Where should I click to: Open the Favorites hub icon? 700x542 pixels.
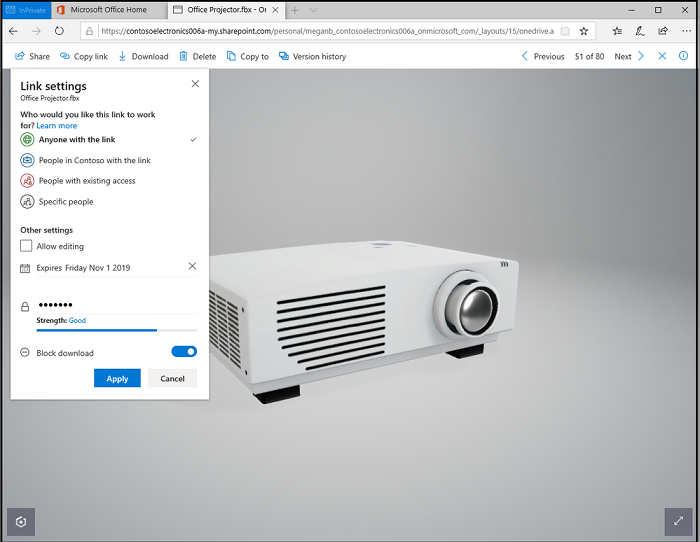coord(617,31)
